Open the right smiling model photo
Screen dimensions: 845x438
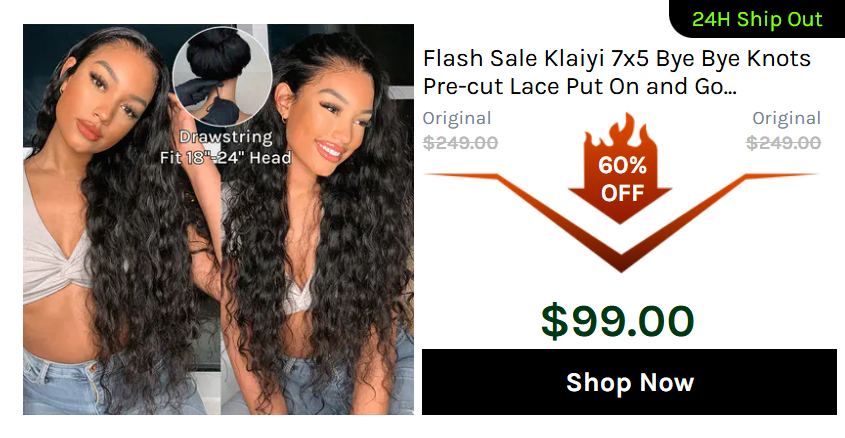point(317,219)
